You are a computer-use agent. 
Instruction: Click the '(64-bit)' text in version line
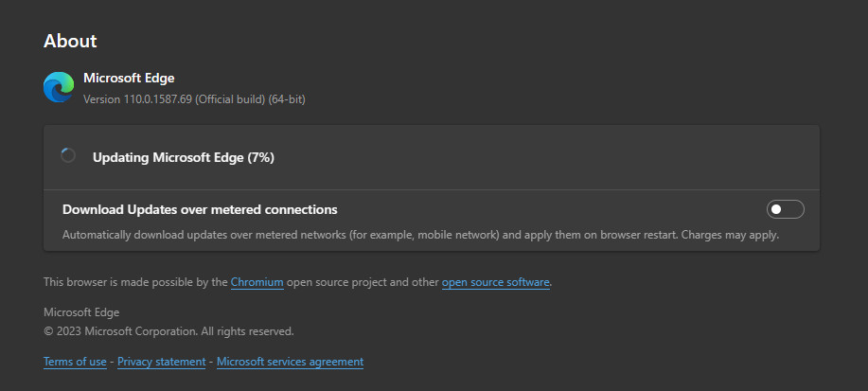tap(287, 99)
